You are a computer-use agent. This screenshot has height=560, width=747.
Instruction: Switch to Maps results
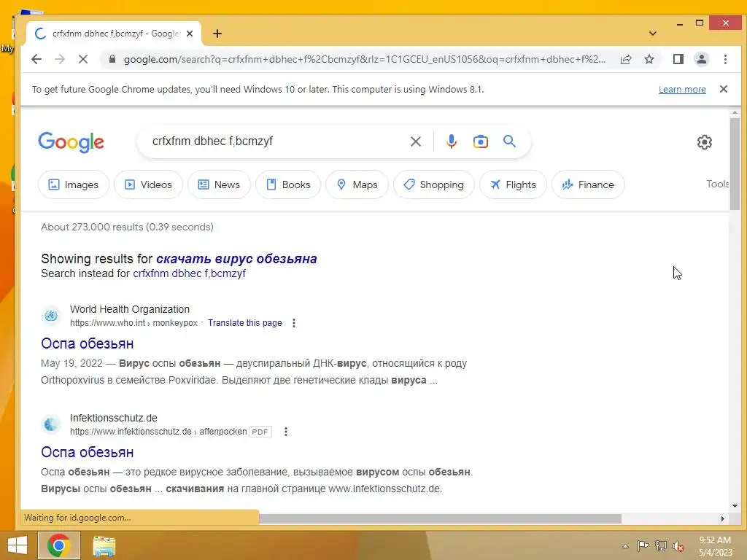[x=357, y=184]
